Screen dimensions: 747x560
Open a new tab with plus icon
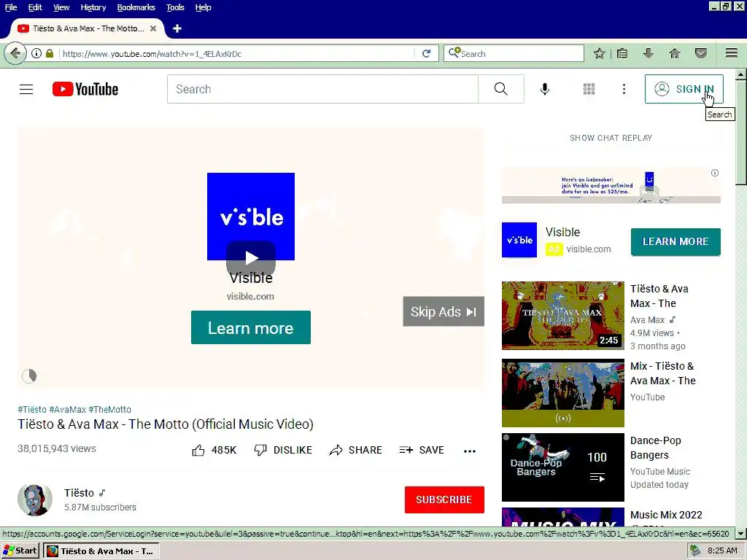coord(177,28)
